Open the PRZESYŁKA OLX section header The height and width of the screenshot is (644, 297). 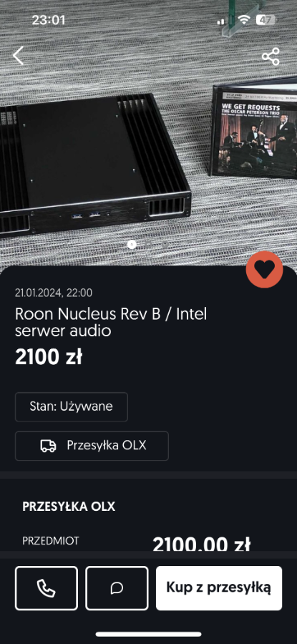(69, 507)
